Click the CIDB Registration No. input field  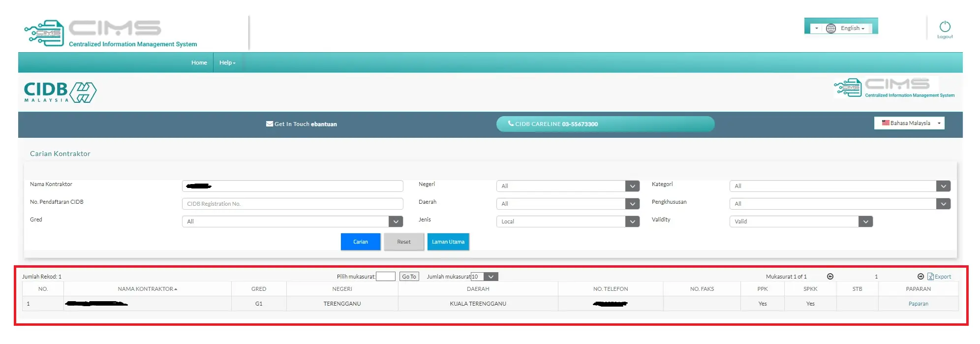tap(292, 204)
